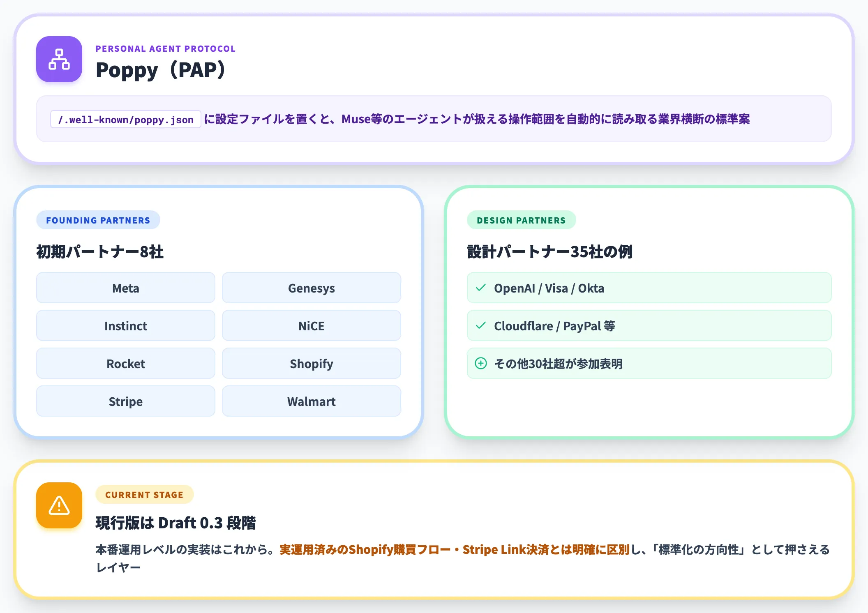Click the PERSONAL AGENT PROTOCOL label
The height and width of the screenshot is (613, 868).
[166, 48]
